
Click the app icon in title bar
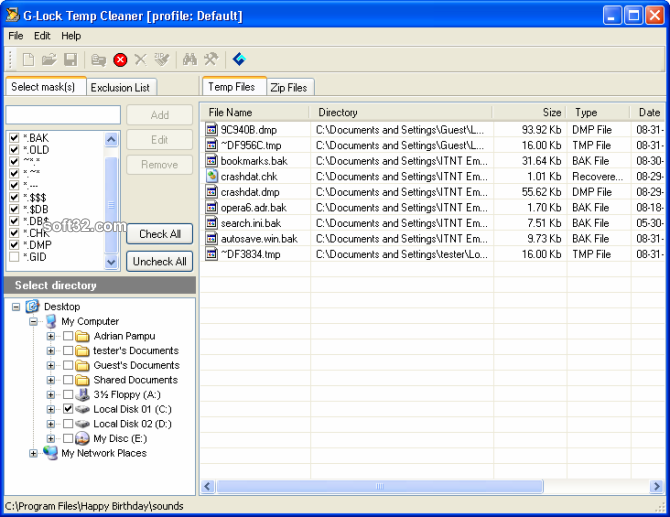(x=12, y=15)
